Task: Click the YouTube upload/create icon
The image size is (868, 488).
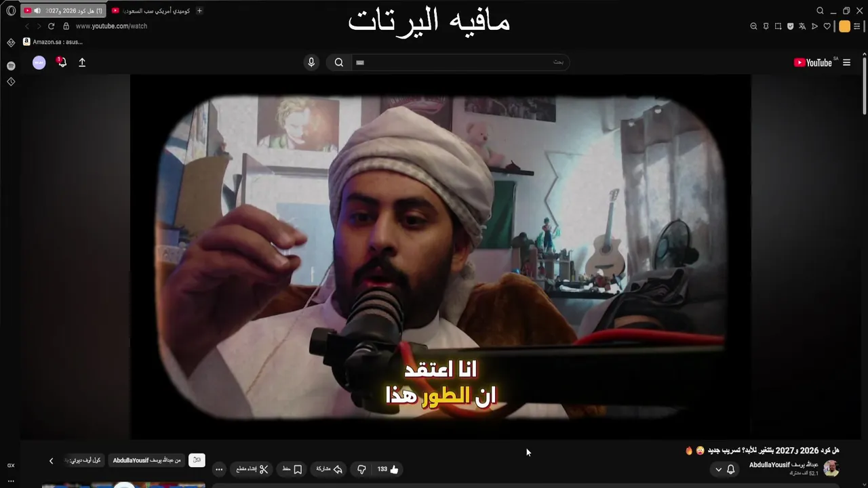Action: tap(82, 62)
